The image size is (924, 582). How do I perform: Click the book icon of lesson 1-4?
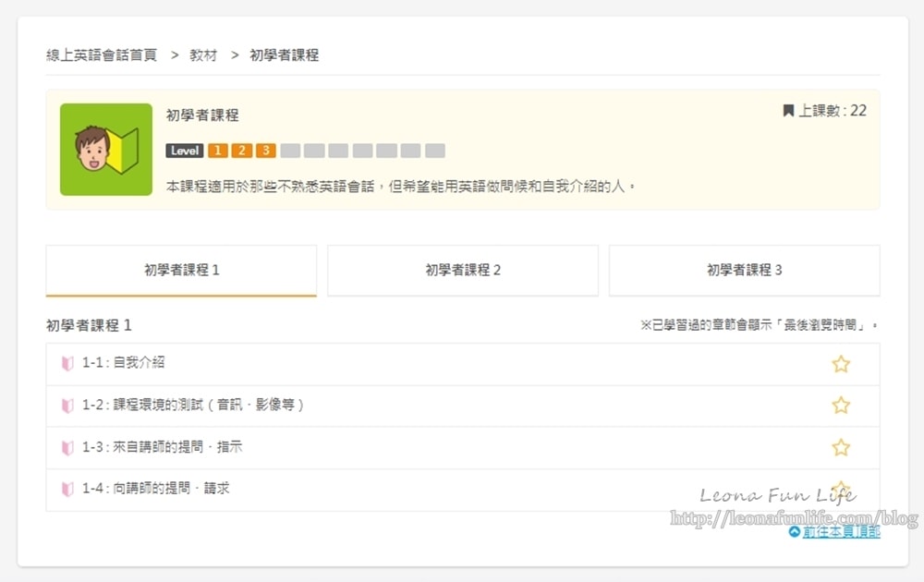pos(67,489)
